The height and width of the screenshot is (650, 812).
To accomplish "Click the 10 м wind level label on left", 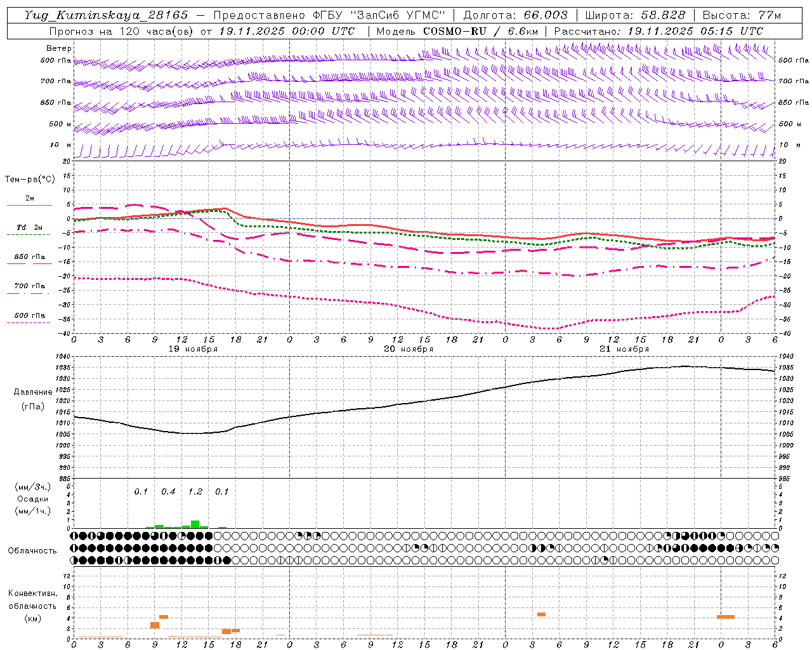I will pyautogui.click(x=60, y=145).
